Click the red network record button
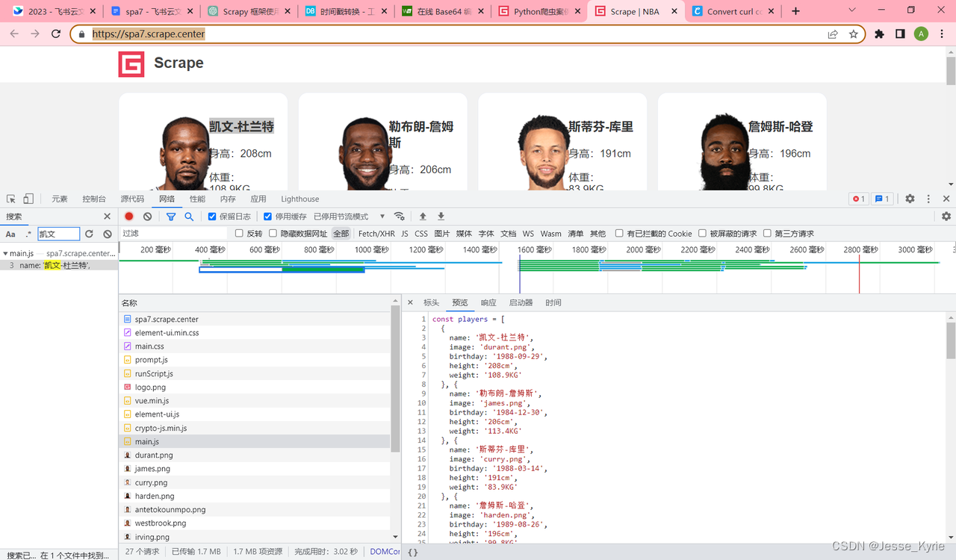The height and width of the screenshot is (560, 956). [x=129, y=217]
